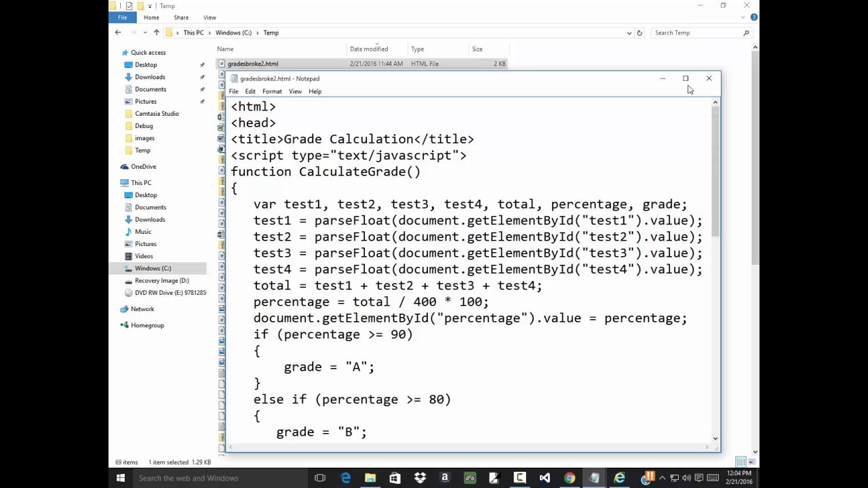Open File Explorer from taskbar
868x488 pixels.
[x=370, y=478]
